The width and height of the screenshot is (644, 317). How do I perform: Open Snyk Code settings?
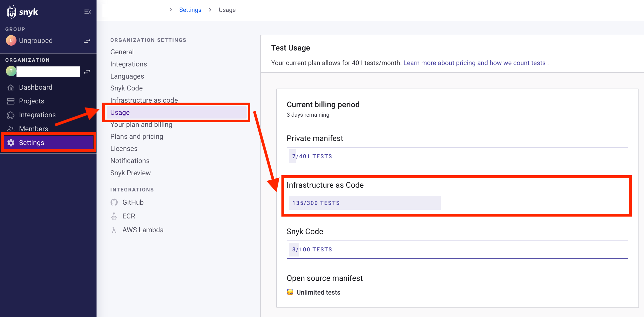[127, 88]
